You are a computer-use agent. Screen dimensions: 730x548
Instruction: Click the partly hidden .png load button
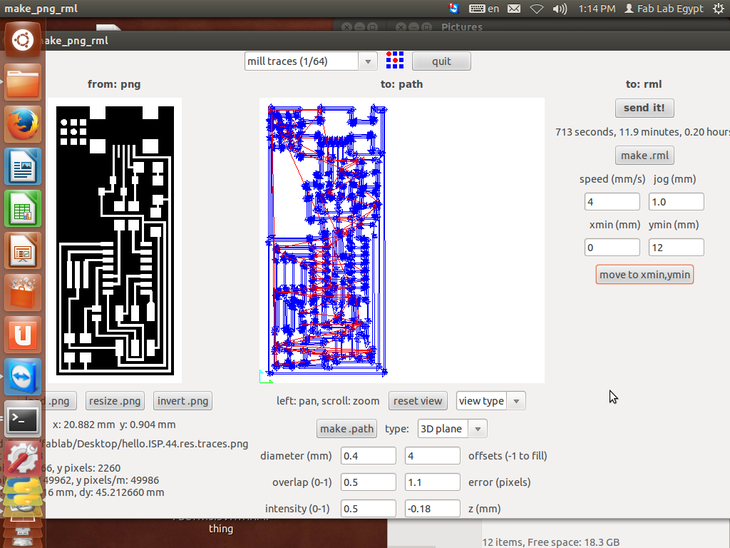[61, 401]
